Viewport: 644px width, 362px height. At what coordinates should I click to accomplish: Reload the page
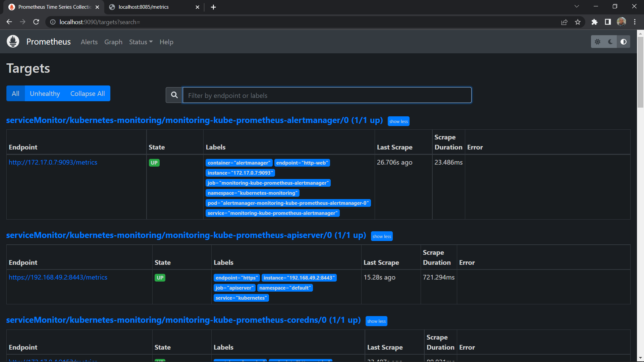(36, 22)
